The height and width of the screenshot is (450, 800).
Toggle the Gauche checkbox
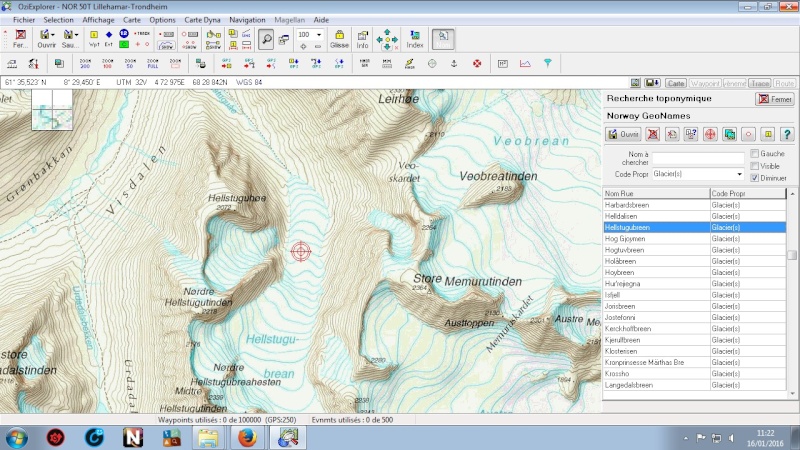(755, 154)
